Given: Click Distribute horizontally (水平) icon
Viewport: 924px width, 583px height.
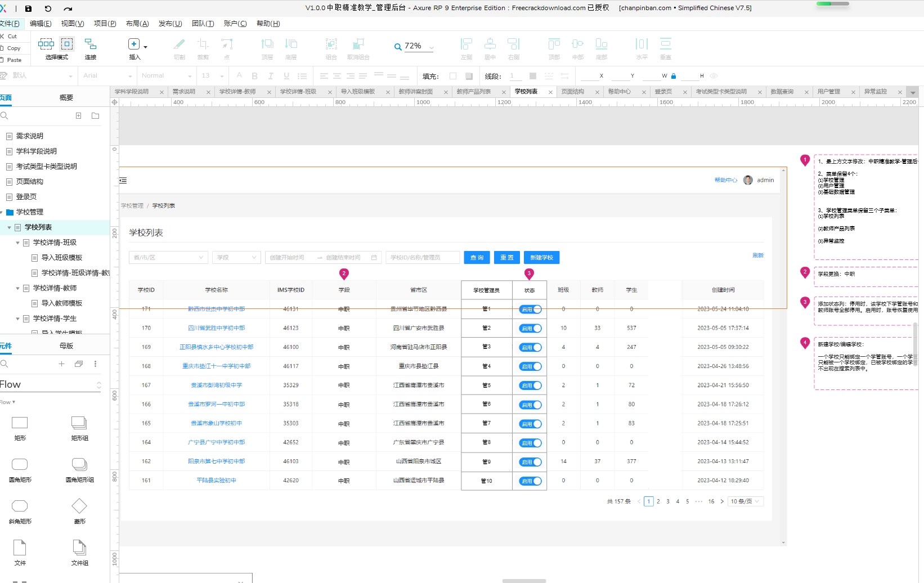Looking at the screenshot, I should (642, 44).
